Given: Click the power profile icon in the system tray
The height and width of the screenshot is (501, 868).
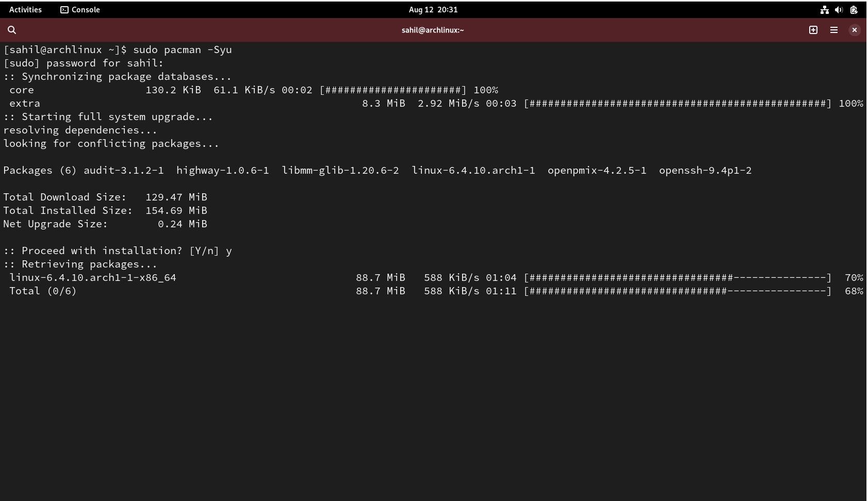Looking at the screenshot, I should tap(854, 9).
